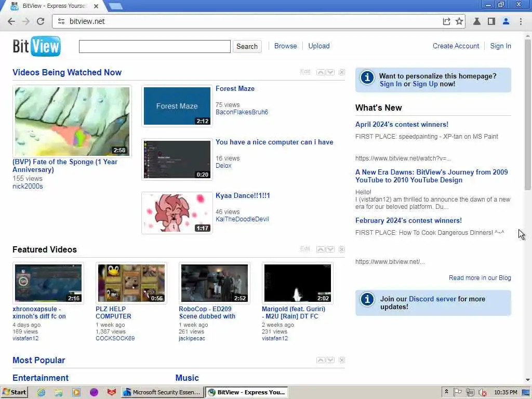
Task: Go back using the browser back arrow
Action: (11, 21)
